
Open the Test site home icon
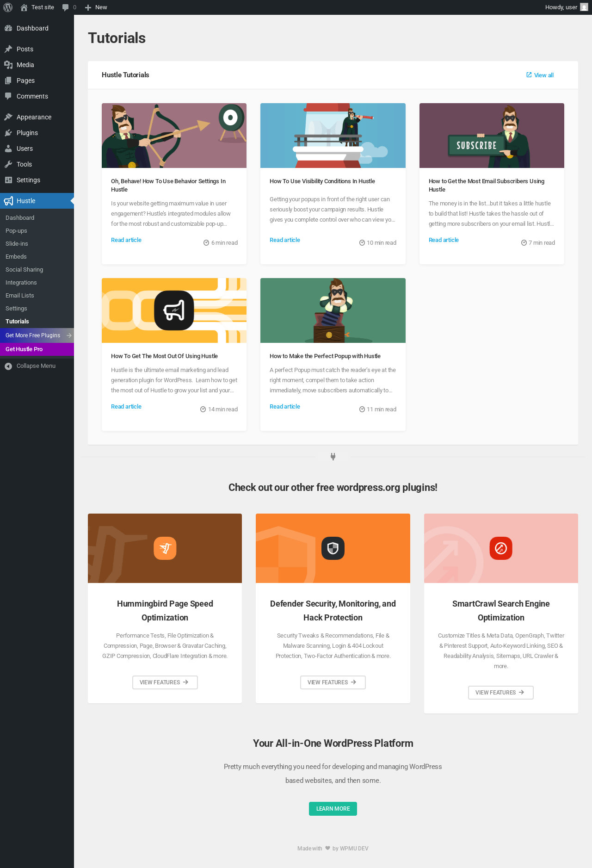(24, 7)
